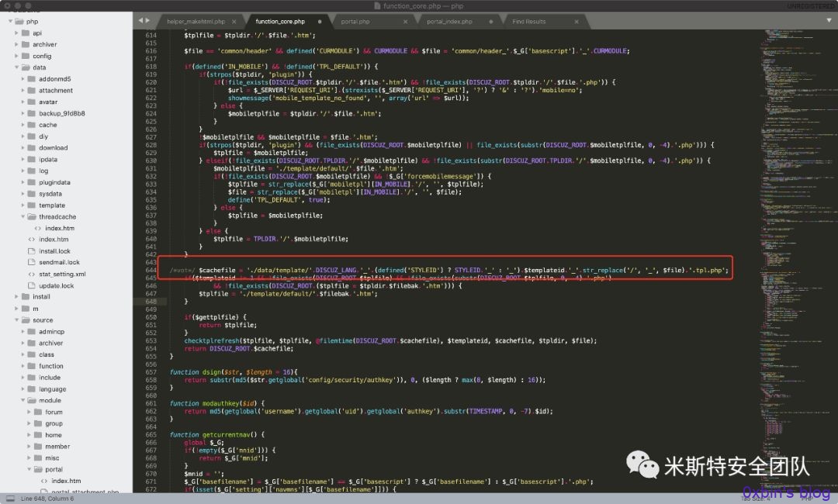
Task: Close the Find Results tab
Action: 577,22
